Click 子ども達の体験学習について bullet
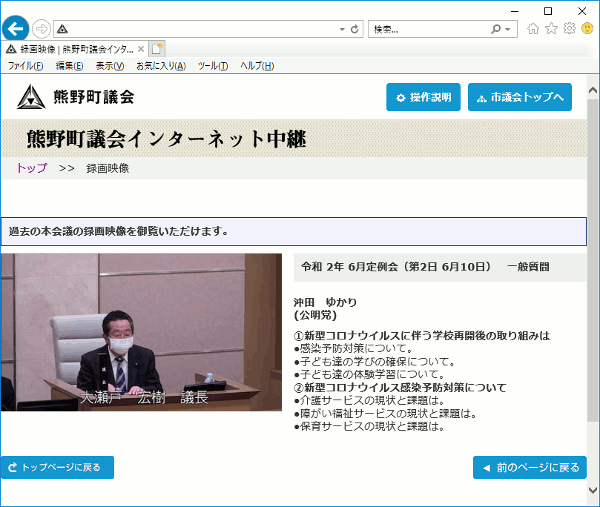The image size is (600, 507). [x=370, y=374]
